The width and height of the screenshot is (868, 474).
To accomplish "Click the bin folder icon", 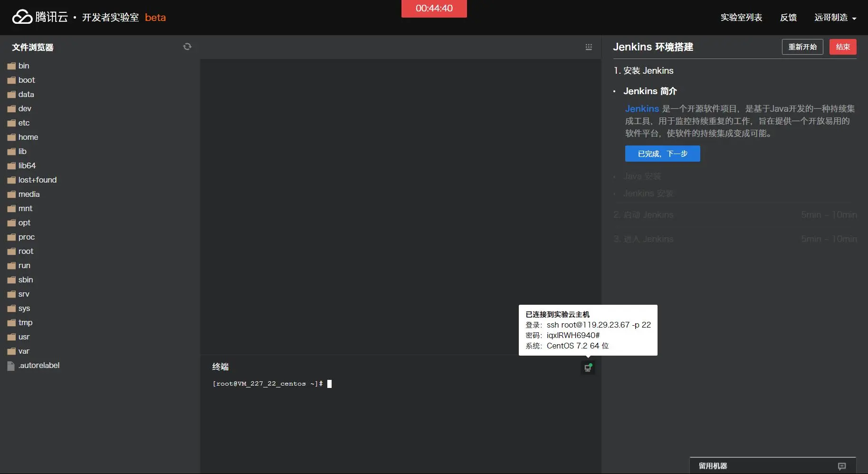I will click(x=11, y=66).
